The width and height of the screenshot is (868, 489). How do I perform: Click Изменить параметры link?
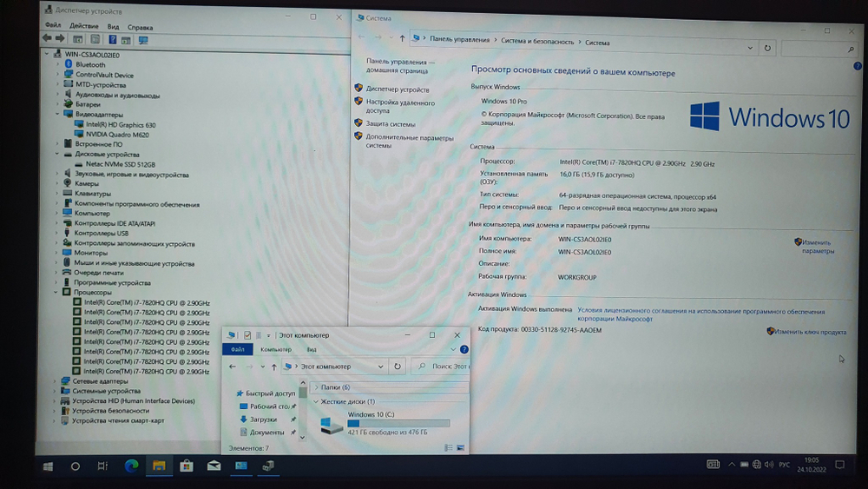[x=818, y=247]
